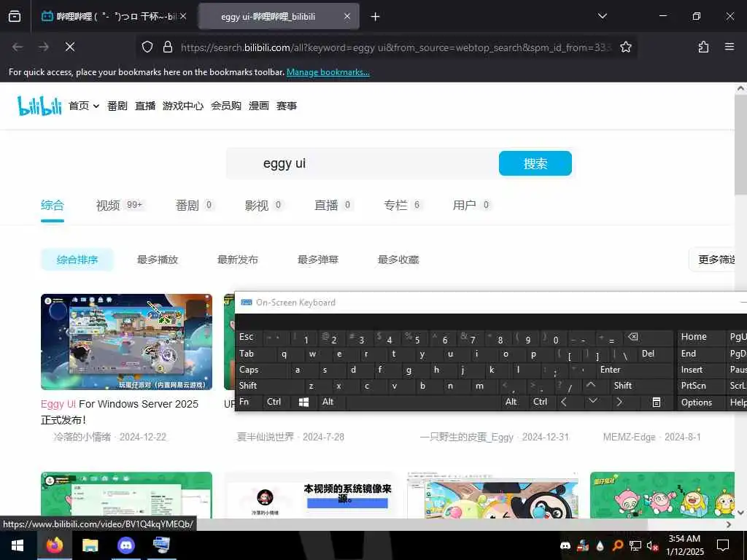Toggle left Alt key on On-Screen Keyboard

click(328, 402)
